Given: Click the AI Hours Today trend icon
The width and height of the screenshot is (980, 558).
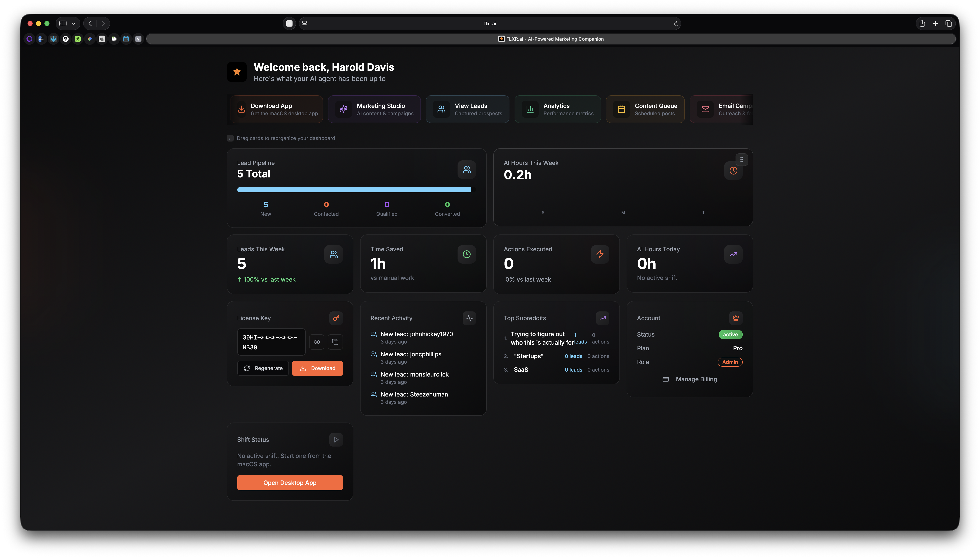Looking at the screenshot, I should click(x=733, y=254).
